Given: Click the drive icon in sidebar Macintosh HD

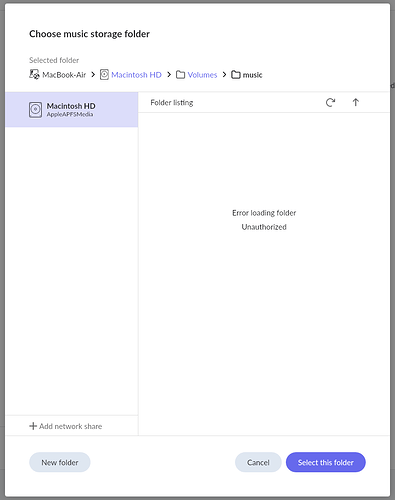Looking at the screenshot, I should point(35,110).
